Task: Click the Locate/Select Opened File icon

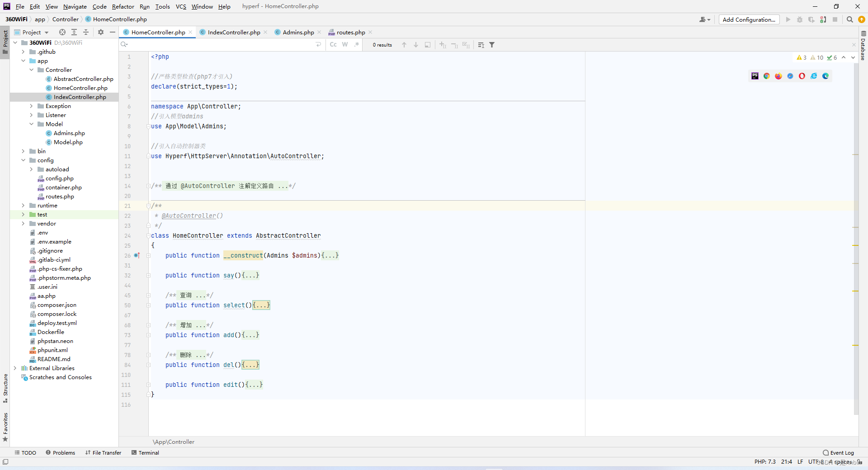Action: coord(62,32)
